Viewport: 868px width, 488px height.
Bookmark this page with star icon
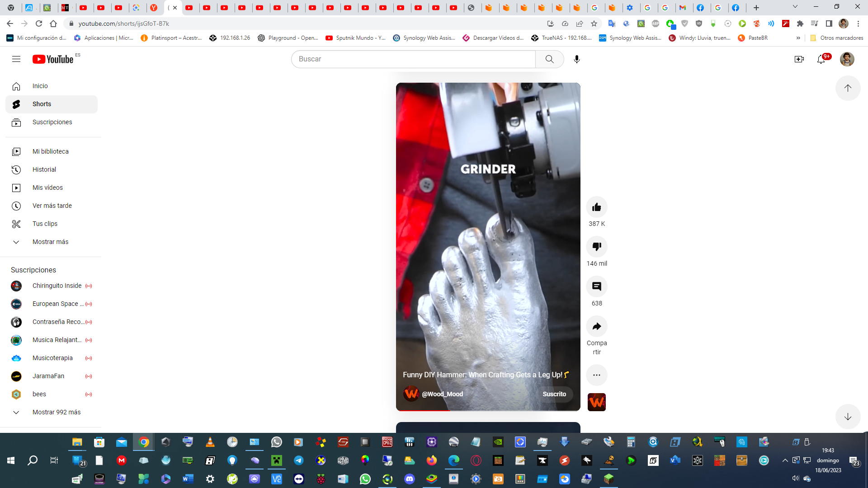(594, 23)
